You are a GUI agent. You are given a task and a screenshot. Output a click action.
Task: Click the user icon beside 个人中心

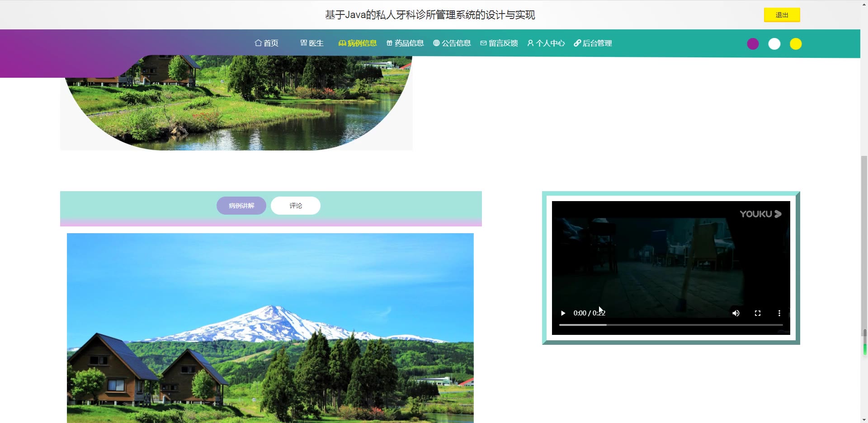tap(530, 43)
